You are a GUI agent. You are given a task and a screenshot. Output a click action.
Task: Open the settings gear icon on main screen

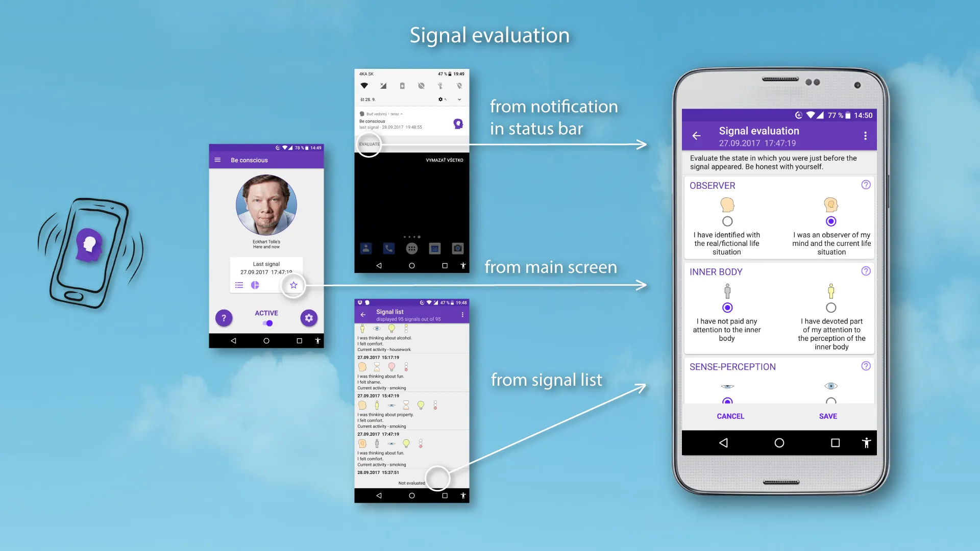pyautogui.click(x=308, y=317)
